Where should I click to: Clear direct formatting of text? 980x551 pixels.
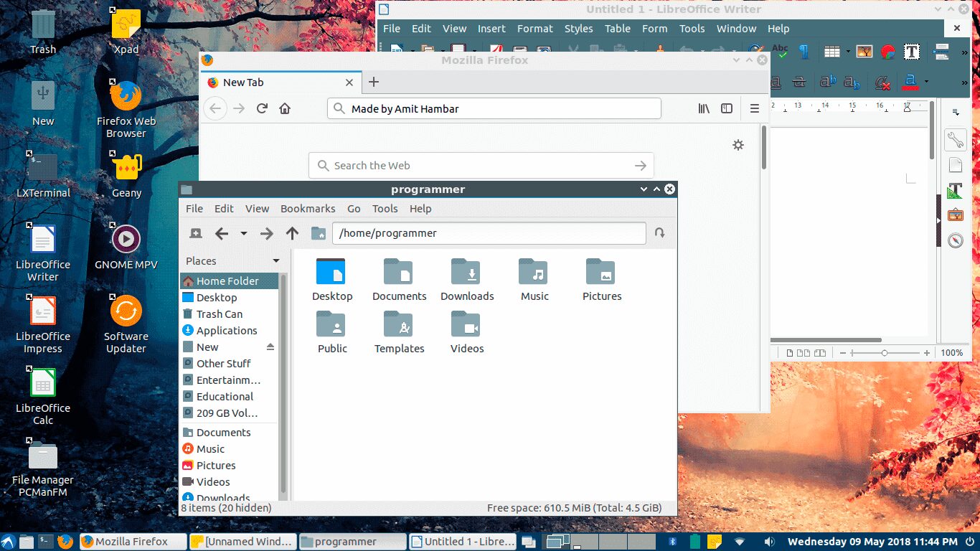coord(883,81)
